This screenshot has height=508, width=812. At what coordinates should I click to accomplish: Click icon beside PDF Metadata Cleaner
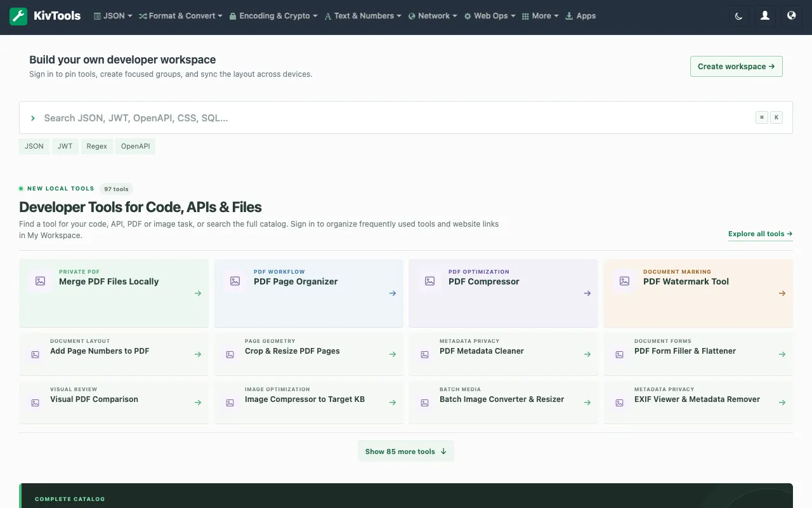tap(425, 354)
